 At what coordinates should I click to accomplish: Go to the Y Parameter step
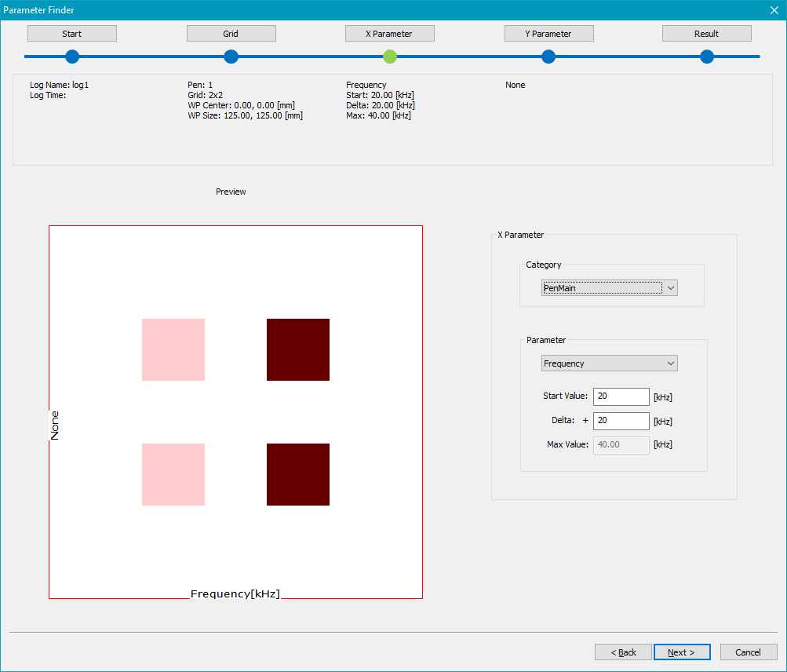pos(548,34)
